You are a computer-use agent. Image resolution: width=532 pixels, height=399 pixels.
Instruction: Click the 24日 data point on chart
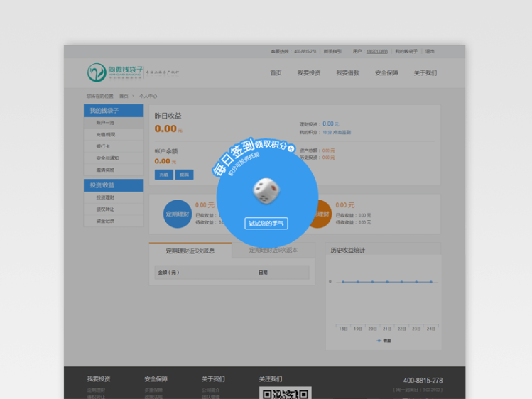click(x=431, y=282)
